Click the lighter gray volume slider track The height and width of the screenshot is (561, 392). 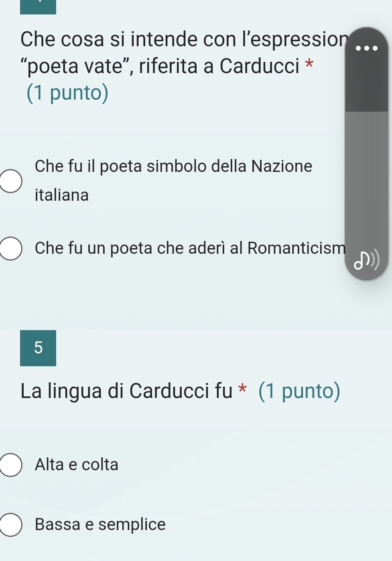(x=366, y=181)
